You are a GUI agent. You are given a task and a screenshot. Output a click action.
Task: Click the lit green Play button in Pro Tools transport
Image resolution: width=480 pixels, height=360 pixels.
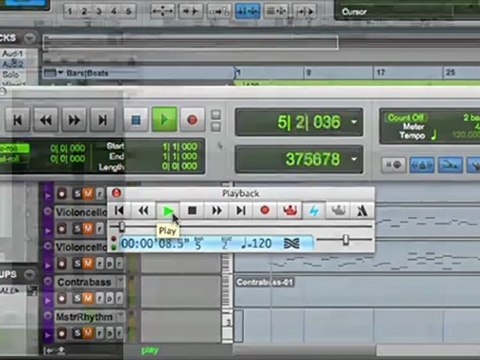click(x=164, y=119)
